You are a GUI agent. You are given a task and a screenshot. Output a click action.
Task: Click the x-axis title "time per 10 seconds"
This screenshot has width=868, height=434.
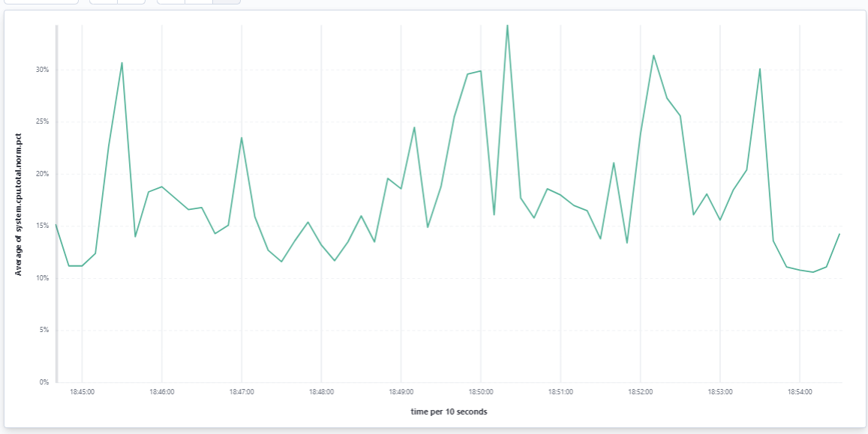click(x=449, y=412)
